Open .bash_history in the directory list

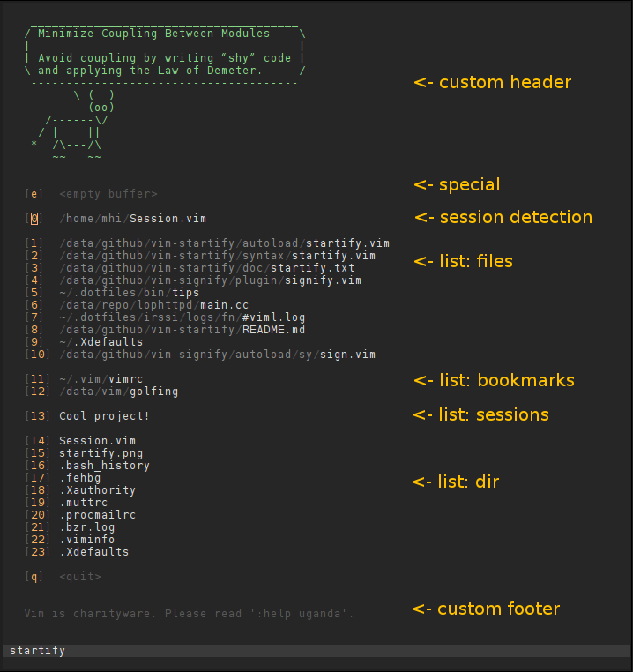coord(104,466)
